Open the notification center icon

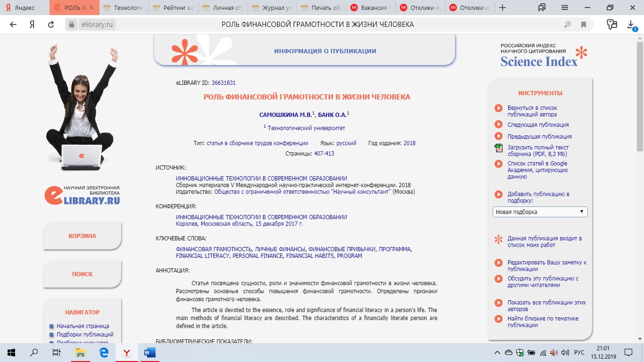628,352
